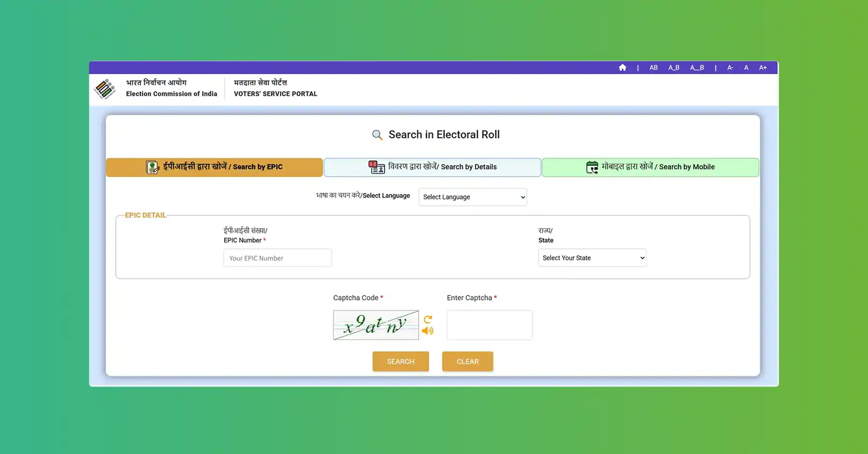Image resolution: width=868 pixels, height=454 pixels.
Task: Increase font size with A+ control
Action: click(x=763, y=67)
